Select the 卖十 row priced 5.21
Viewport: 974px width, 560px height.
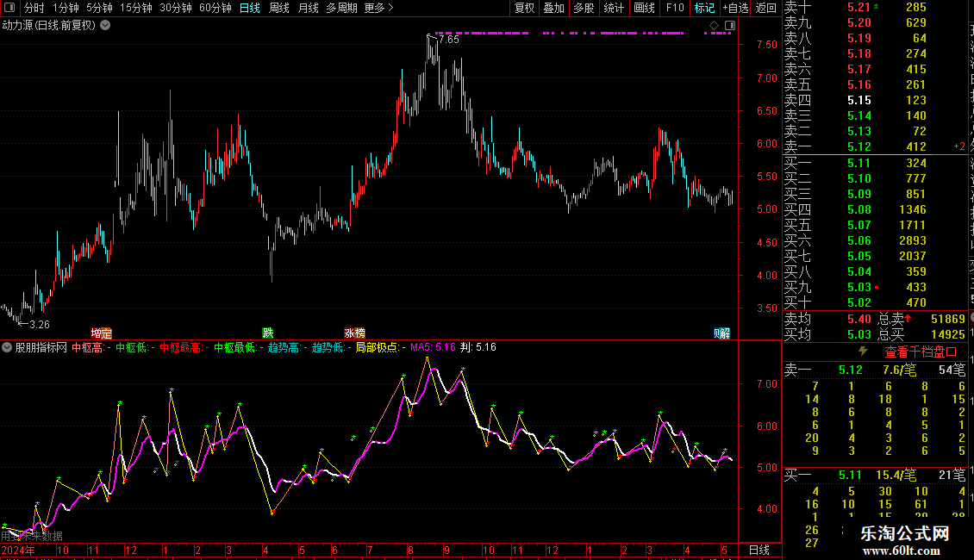point(875,8)
